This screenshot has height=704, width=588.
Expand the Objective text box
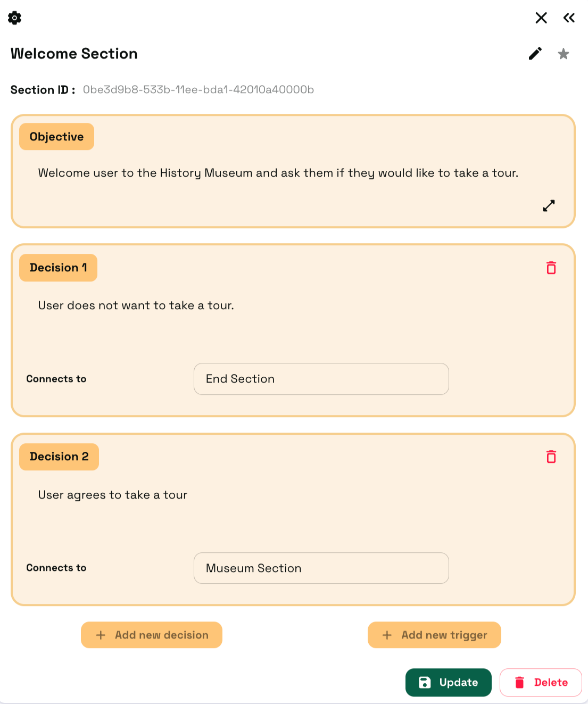pos(549,206)
